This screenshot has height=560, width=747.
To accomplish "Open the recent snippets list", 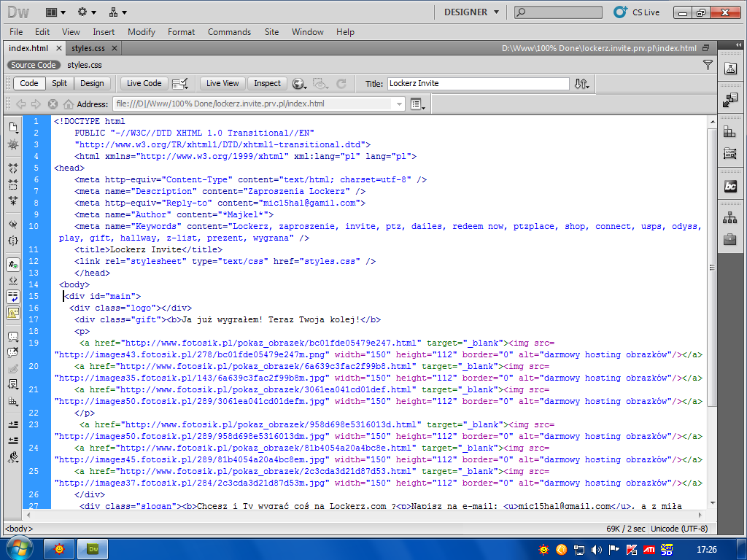I will (13, 385).
